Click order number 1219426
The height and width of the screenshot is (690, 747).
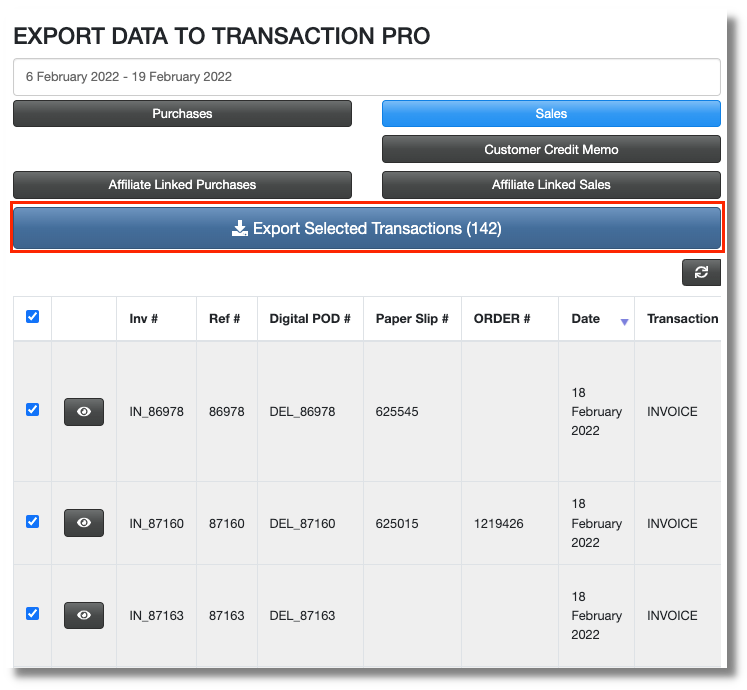(x=498, y=524)
